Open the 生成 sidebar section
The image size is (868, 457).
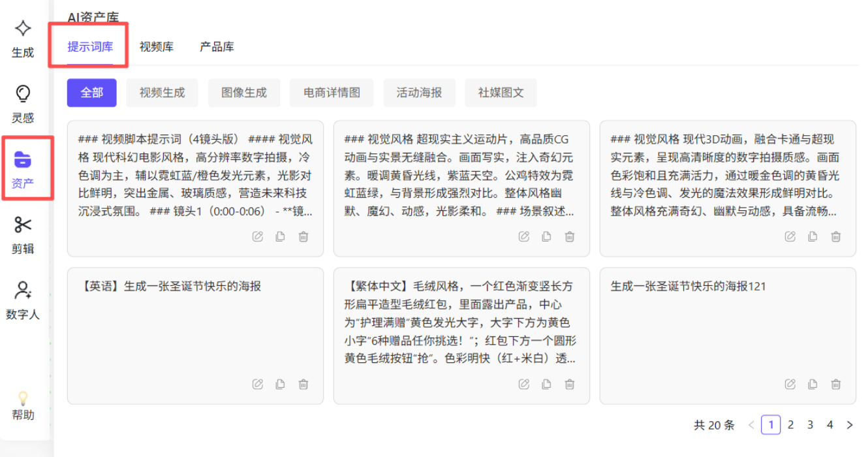coord(23,38)
